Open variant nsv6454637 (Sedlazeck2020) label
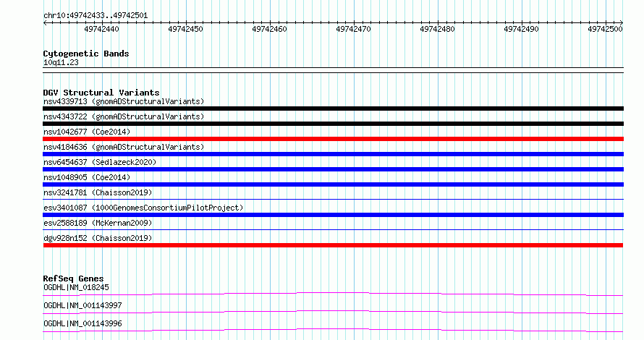The width and height of the screenshot is (644, 340). (x=100, y=162)
